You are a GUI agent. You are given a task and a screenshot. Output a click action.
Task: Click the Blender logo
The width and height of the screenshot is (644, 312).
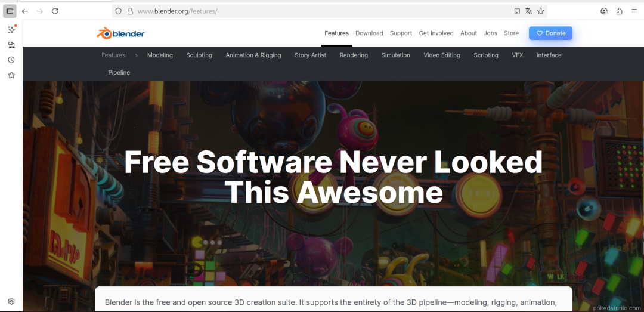(121, 33)
